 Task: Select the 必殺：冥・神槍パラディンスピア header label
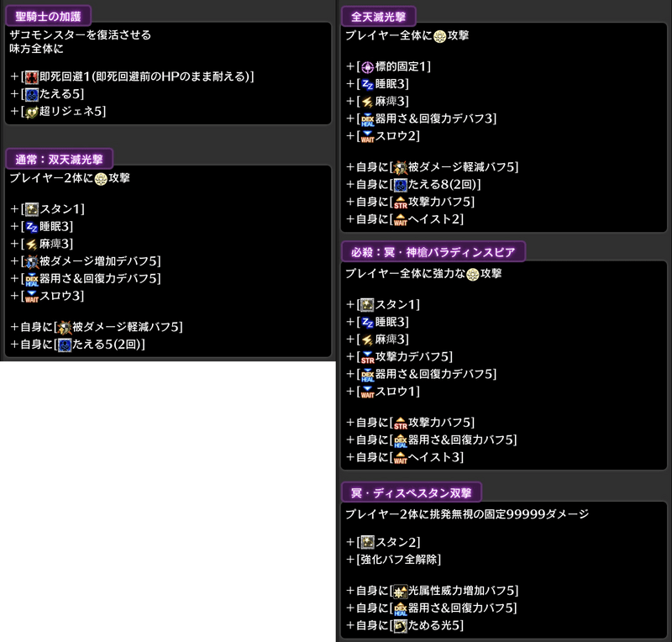coord(433,251)
